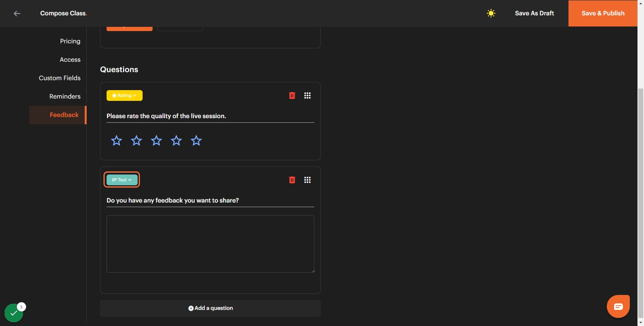Viewport: 644px width, 326px height.
Task: Click Save & Publish button
Action: pyautogui.click(x=603, y=13)
